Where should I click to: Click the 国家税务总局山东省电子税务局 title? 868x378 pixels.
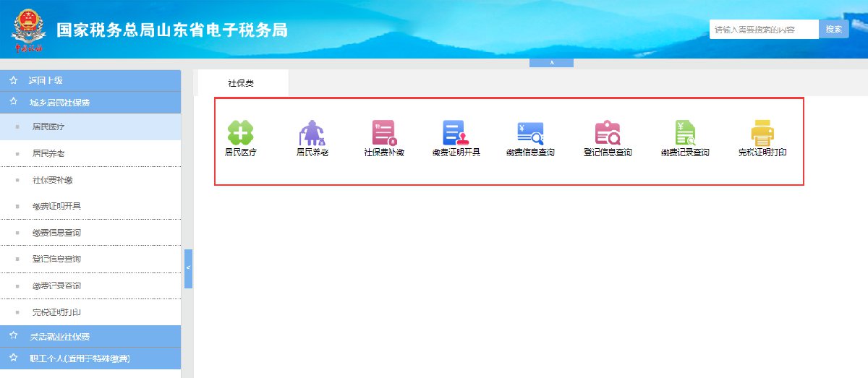pyautogui.click(x=172, y=30)
